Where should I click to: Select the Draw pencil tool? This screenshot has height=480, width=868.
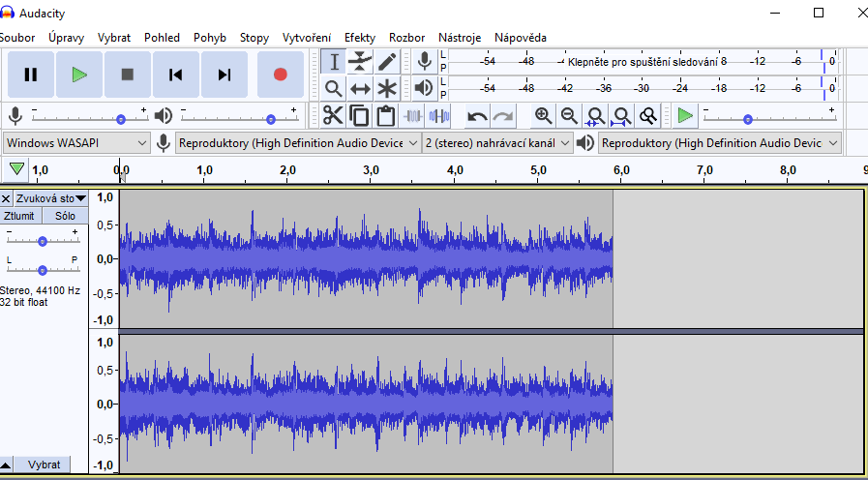387,62
